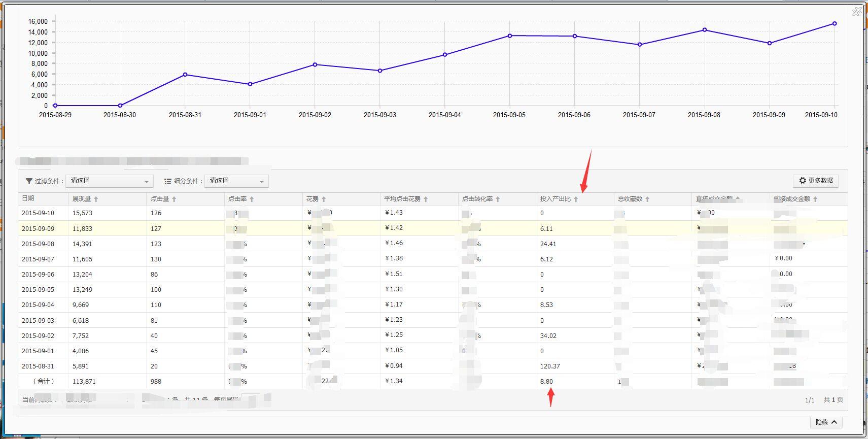Select the chart point above 2015-08-31
Screen dimensions: 868x439
[x=185, y=75]
